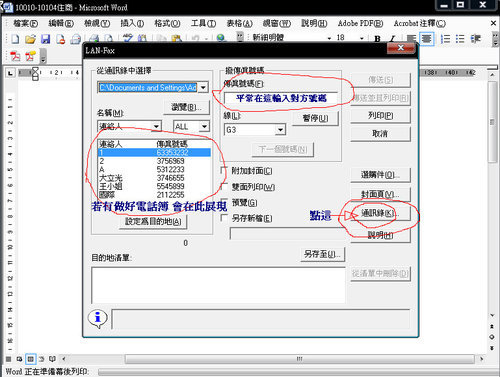500x377 pixels.
Task: Tick the 預覽(G) checkbox
Action: pyautogui.click(x=224, y=202)
